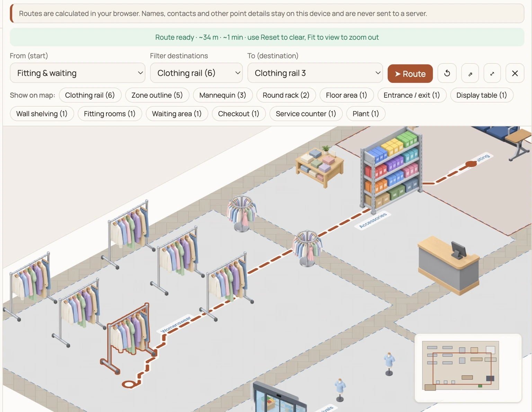Image resolution: width=532 pixels, height=412 pixels.
Task: Toggle the Round rack (2) chip
Action: coord(286,95)
